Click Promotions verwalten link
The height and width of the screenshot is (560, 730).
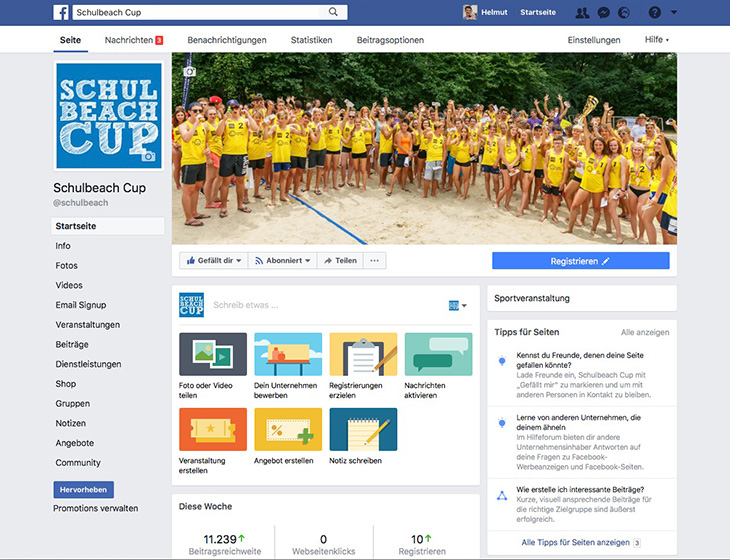click(x=95, y=508)
